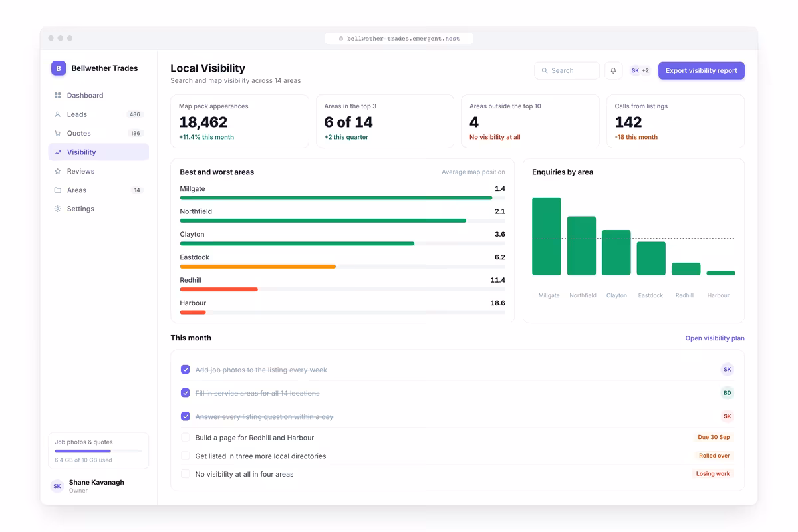Open Calls from listings card
Image resolution: width=798 pixels, height=532 pixels.
tap(676, 121)
